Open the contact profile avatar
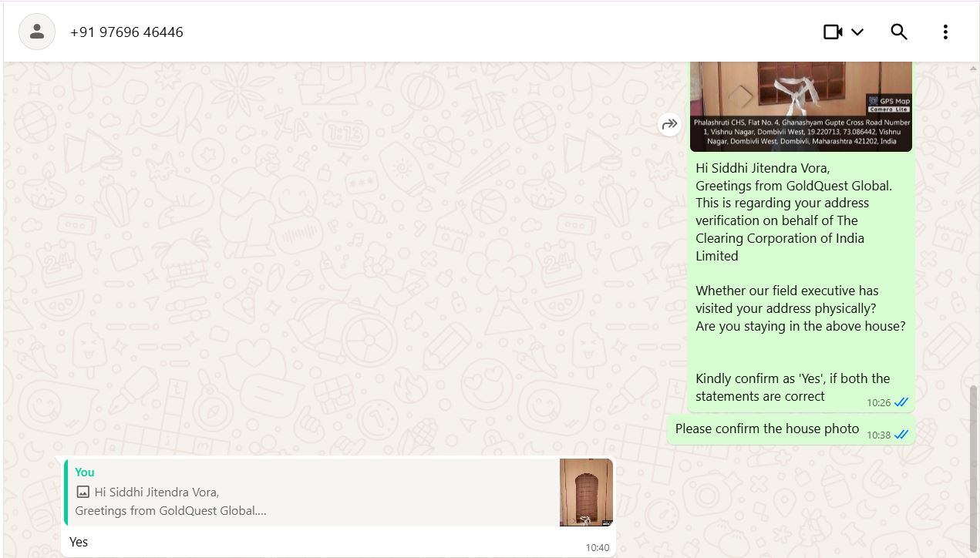 37,32
